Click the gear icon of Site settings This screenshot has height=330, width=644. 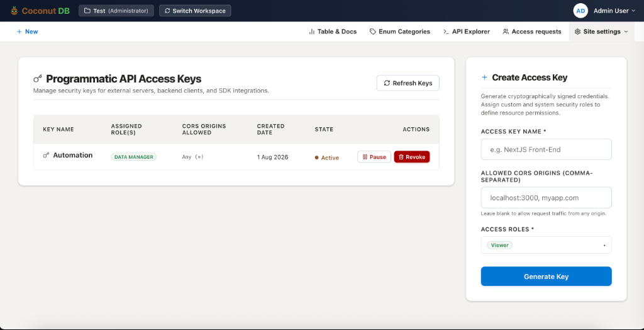[577, 31]
